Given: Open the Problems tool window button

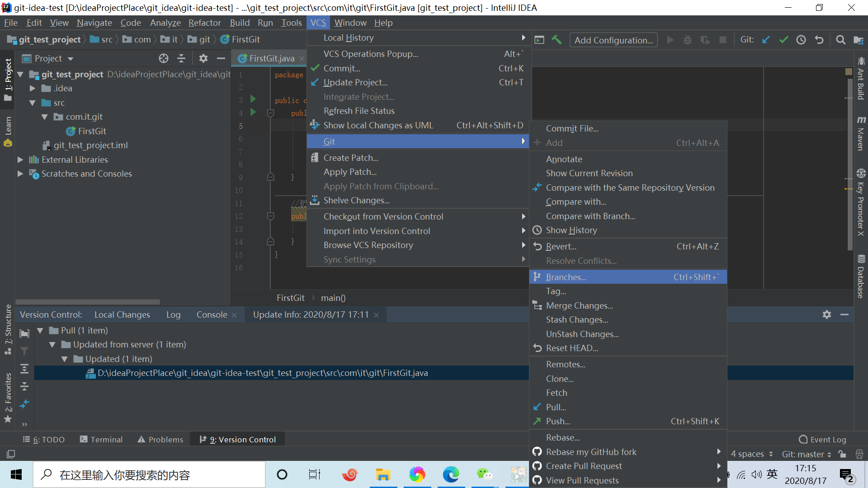Looking at the screenshot, I should 160,440.
